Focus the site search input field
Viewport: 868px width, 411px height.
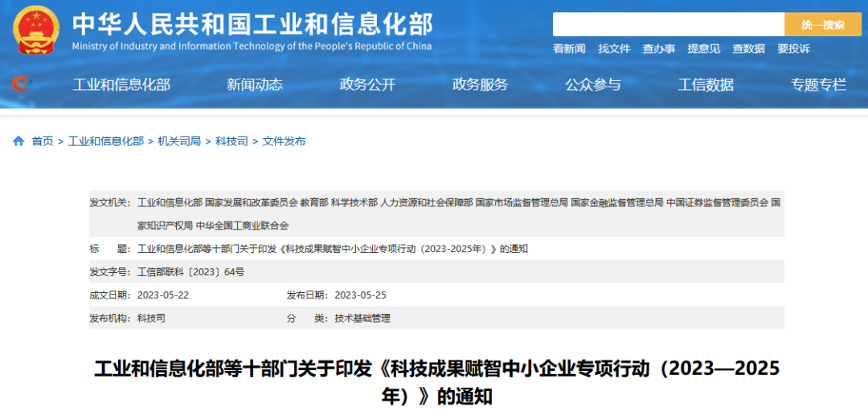tap(668, 24)
